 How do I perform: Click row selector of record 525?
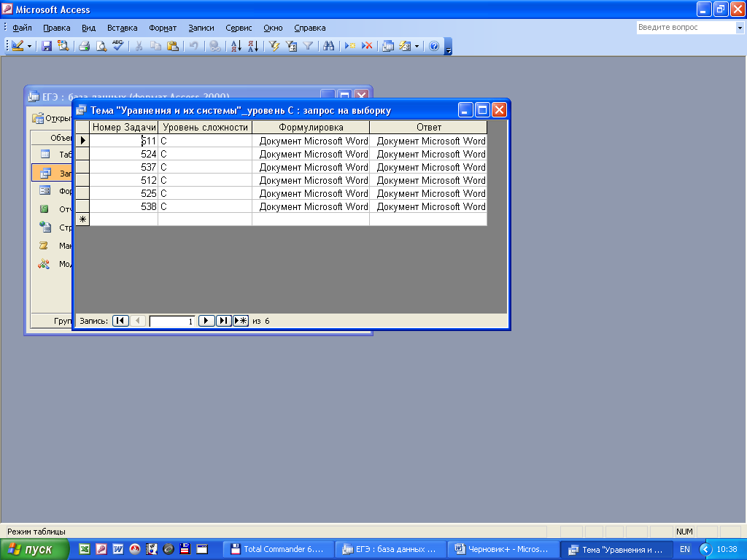[82, 193]
